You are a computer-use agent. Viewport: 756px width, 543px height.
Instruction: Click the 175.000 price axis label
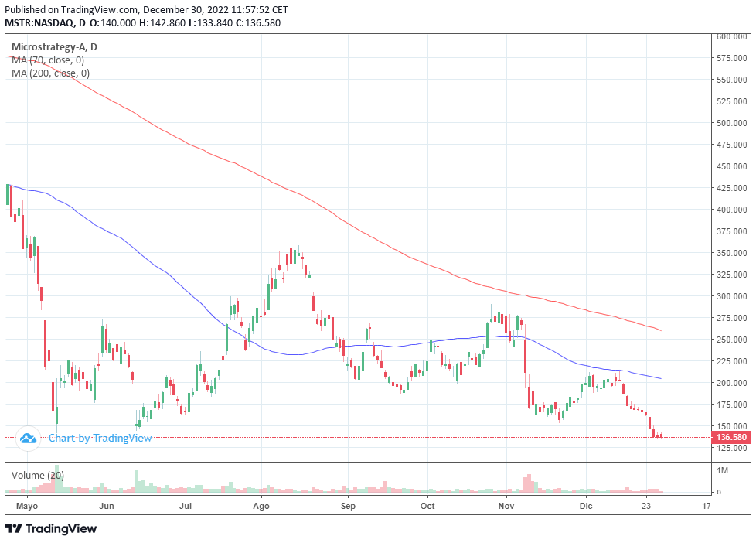(732, 405)
